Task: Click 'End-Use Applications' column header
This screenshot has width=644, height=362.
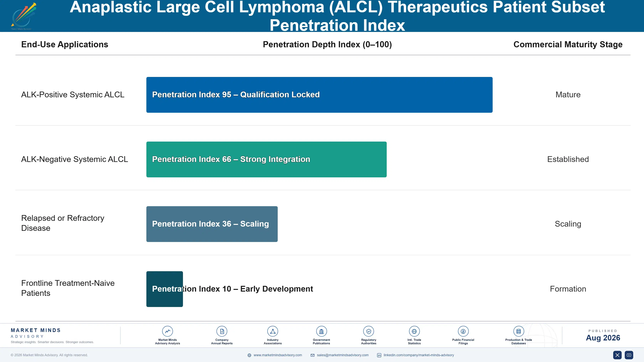Action: (x=65, y=44)
